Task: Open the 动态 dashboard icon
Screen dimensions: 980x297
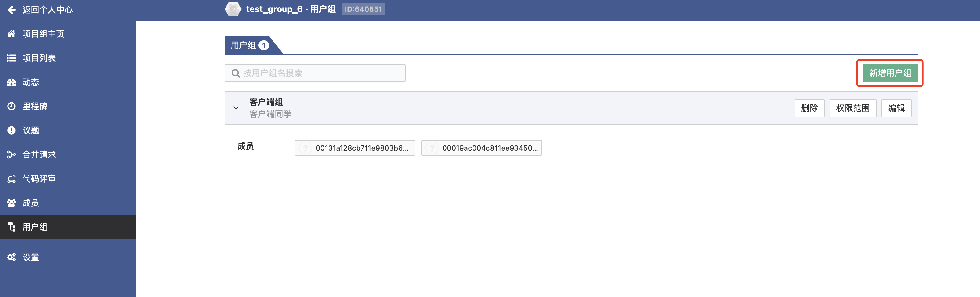Action: pos(11,82)
